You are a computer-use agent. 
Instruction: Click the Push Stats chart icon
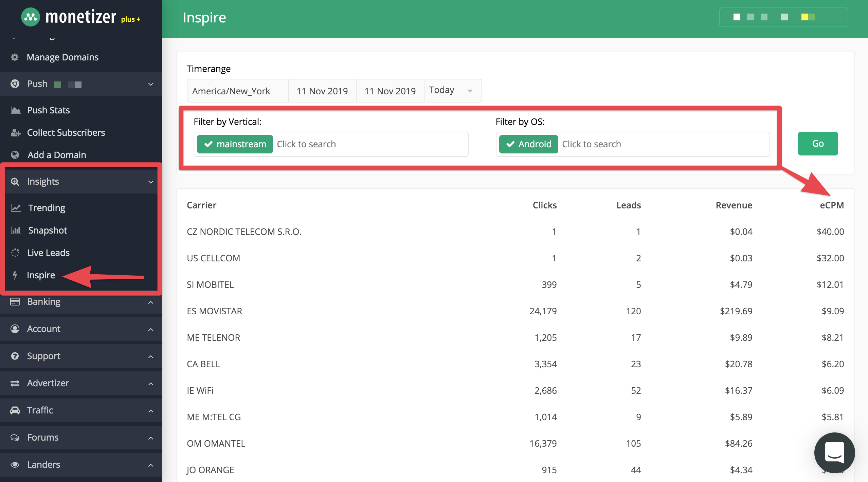click(x=16, y=110)
